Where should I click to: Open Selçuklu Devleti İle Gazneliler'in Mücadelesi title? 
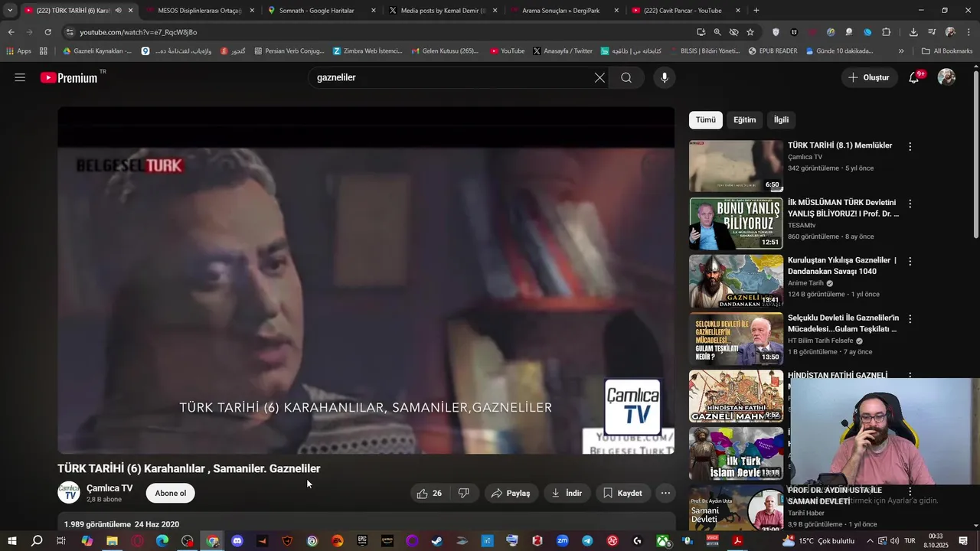click(842, 323)
